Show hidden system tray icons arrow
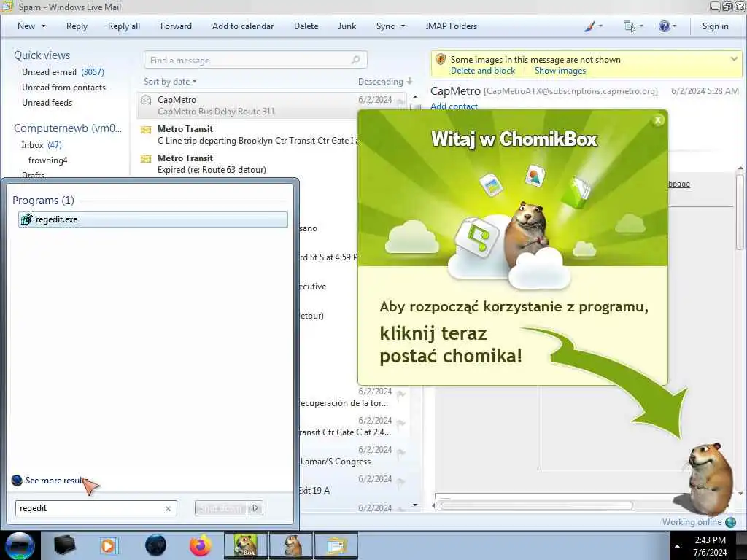The width and height of the screenshot is (747, 560). [x=678, y=546]
